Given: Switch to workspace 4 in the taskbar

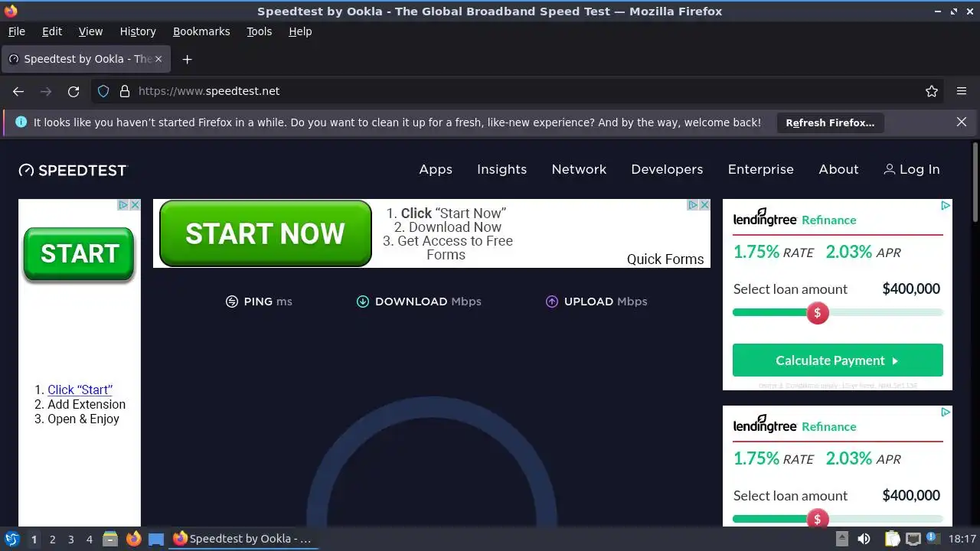Looking at the screenshot, I should [x=89, y=540].
